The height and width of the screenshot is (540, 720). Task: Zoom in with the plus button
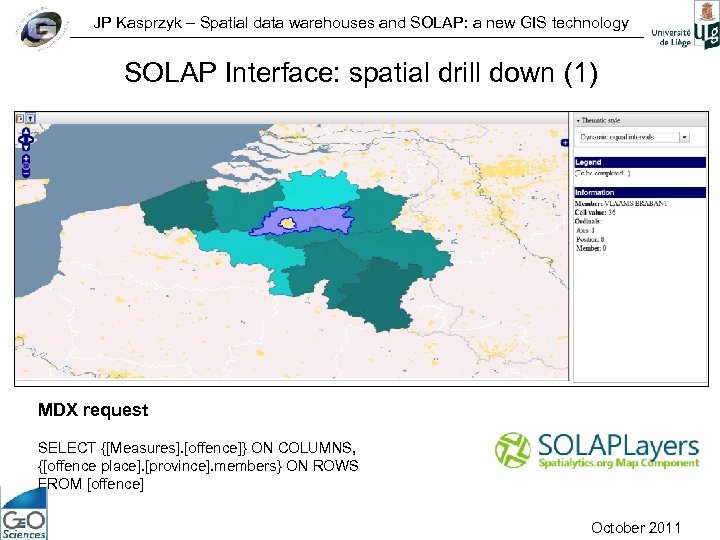tap(26, 158)
